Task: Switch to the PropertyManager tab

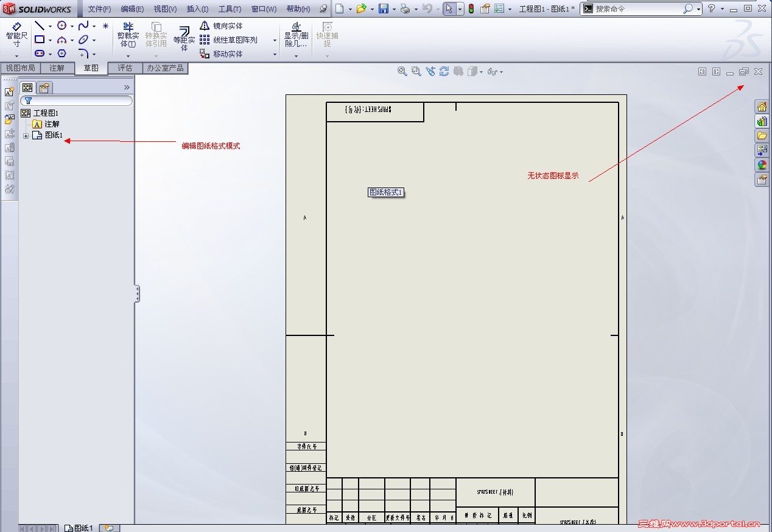Action: 45,88
